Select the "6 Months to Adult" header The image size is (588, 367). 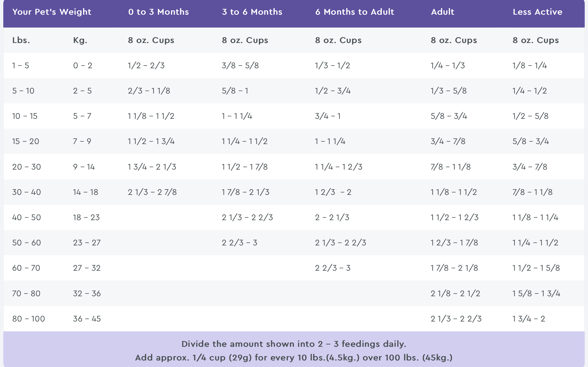[355, 12]
